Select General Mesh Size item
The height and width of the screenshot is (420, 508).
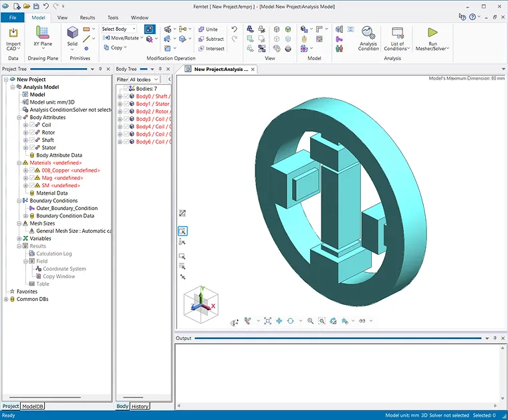click(74, 231)
